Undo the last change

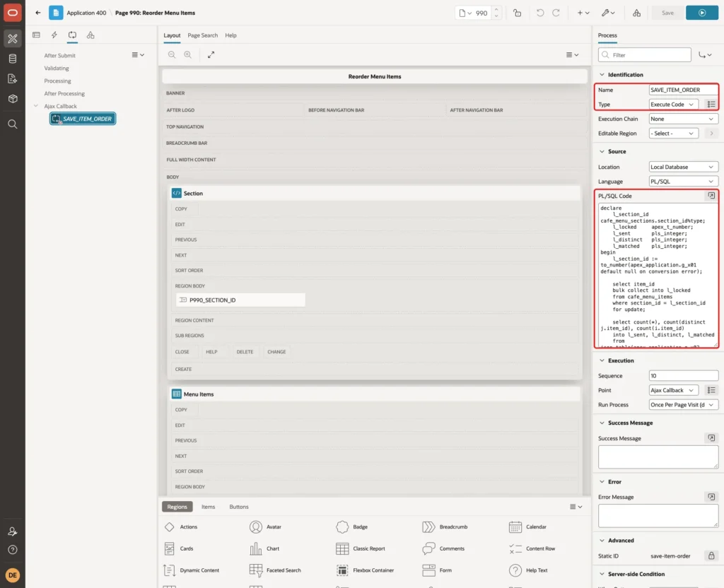[539, 13]
